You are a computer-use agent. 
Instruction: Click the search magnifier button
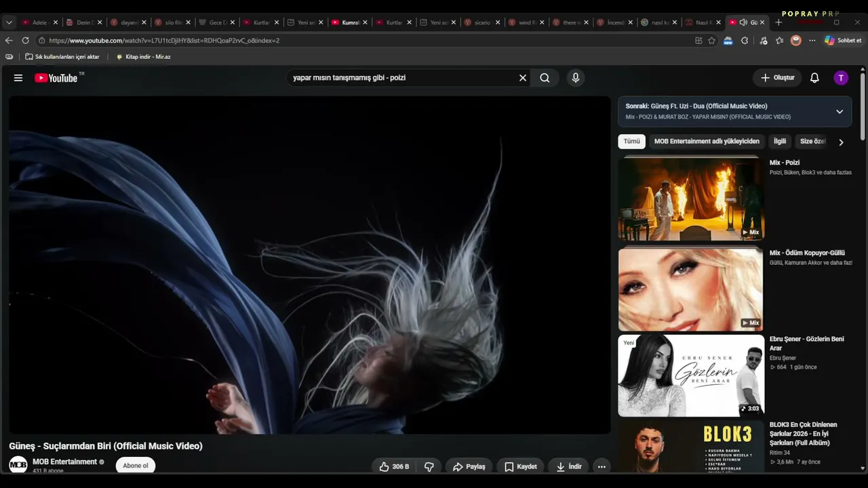(545, 78)
